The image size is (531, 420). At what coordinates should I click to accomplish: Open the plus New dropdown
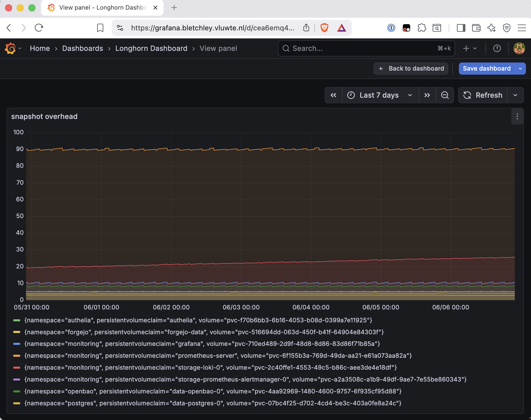(x=470, y=48)
